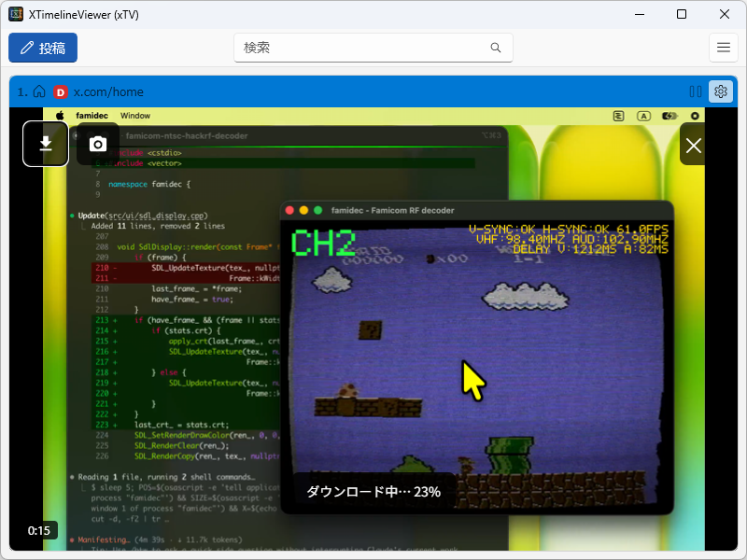The height and width of the screenshot is (560, 747).
Task: Click the input source A icon in video
Action: pos(643,116)
